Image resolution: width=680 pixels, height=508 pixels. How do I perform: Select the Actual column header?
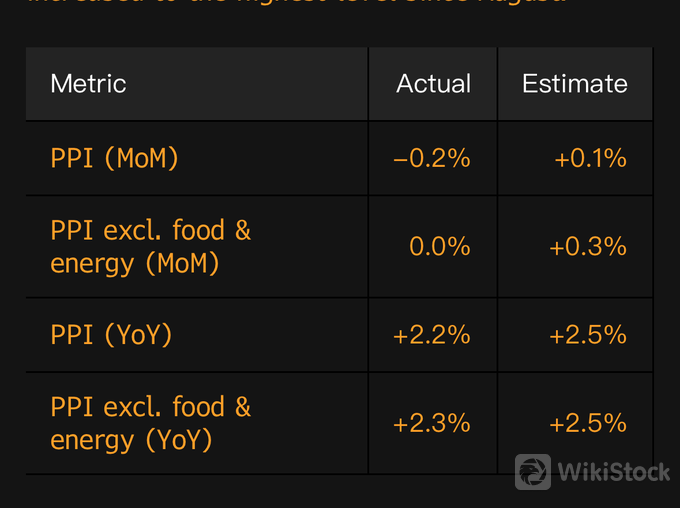click(433, 84)
